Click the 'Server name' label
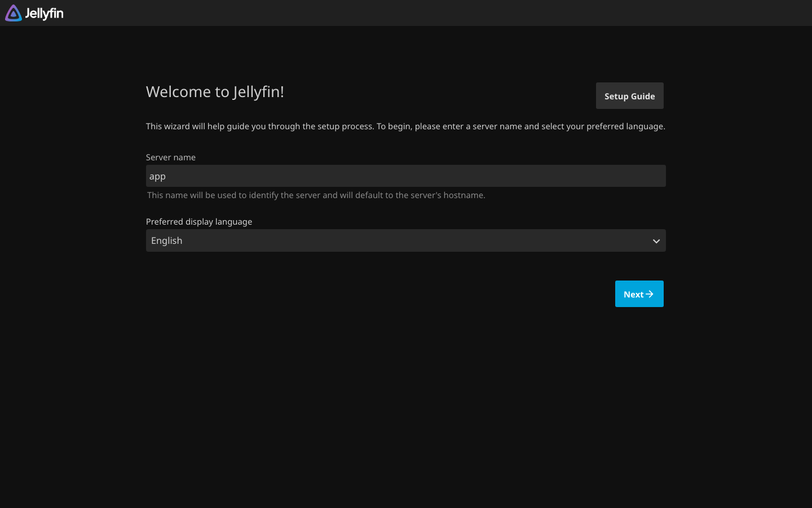The height and width of the screenshot is (508, 812). point(171,157)
